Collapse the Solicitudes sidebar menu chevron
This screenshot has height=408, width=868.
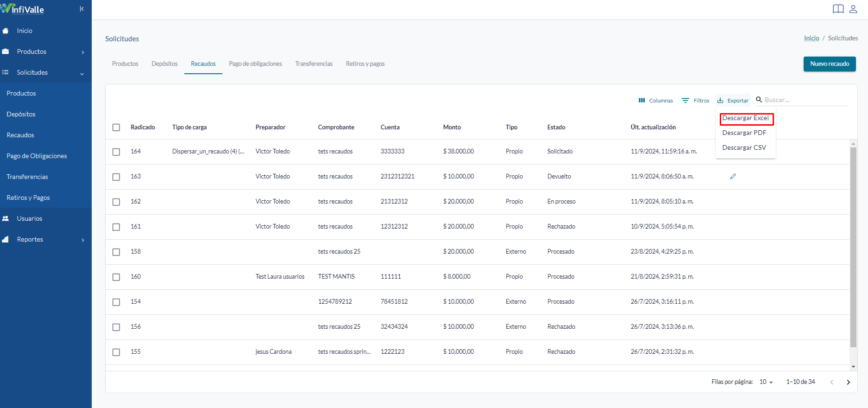click(82, 74)
